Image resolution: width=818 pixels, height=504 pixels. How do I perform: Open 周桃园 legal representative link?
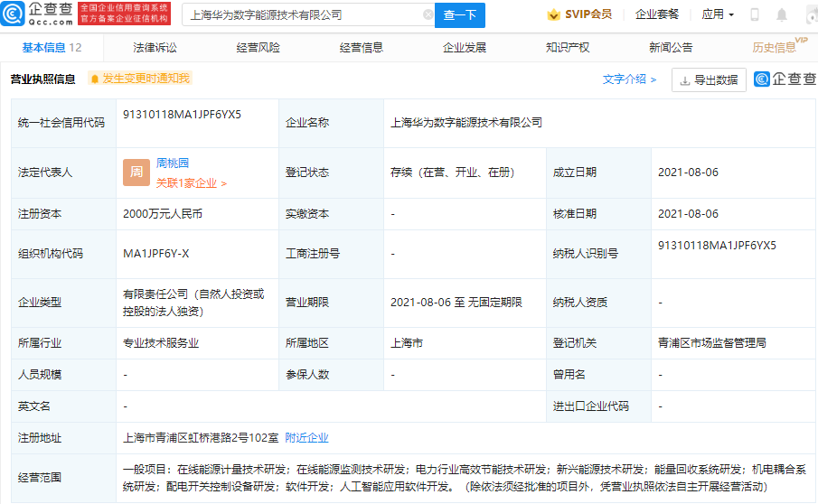click(173, 163)
